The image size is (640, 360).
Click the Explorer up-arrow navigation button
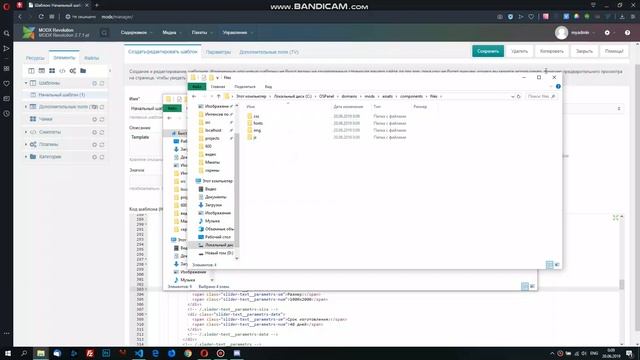pyautogui.click(x=218, y=96)
